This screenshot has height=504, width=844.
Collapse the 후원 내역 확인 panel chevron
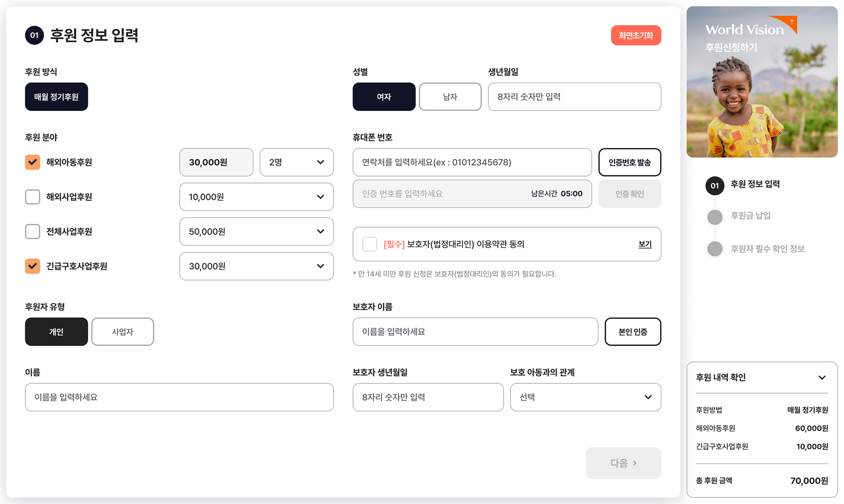[822, 378]
